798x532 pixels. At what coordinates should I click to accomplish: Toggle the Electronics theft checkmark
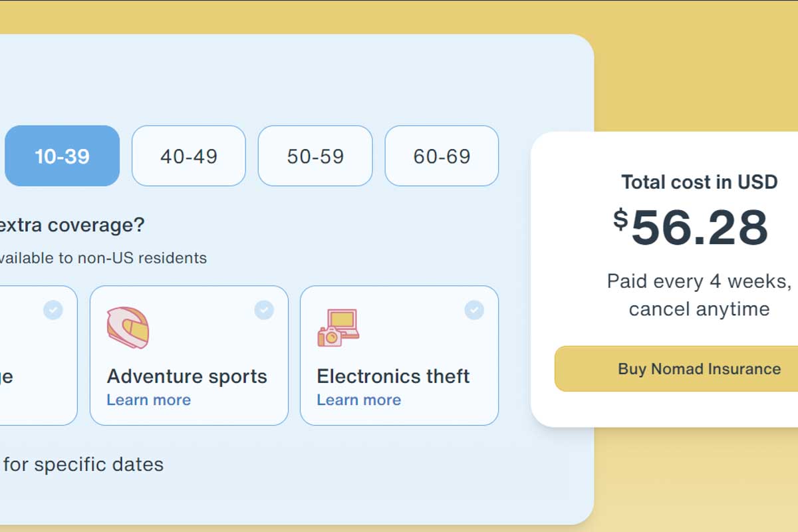pyautogui.click(x=474, y=310)
